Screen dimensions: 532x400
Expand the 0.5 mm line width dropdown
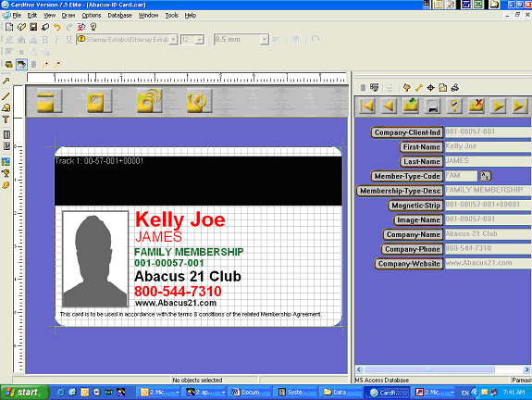265,40
